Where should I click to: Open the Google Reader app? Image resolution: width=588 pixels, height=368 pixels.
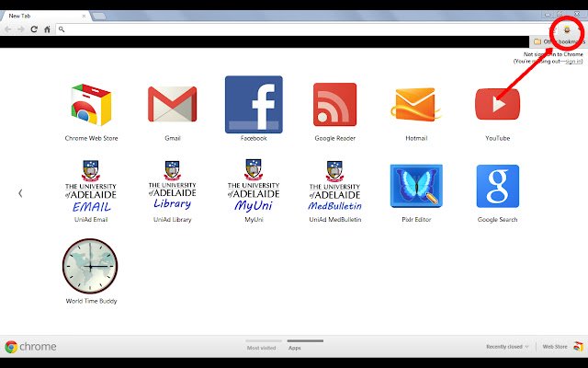(x=334, y=104)
